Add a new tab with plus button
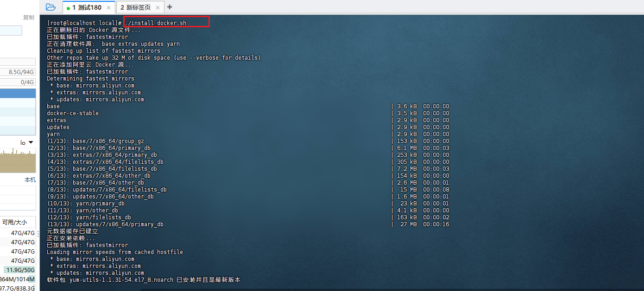 (x=170, y=7)
